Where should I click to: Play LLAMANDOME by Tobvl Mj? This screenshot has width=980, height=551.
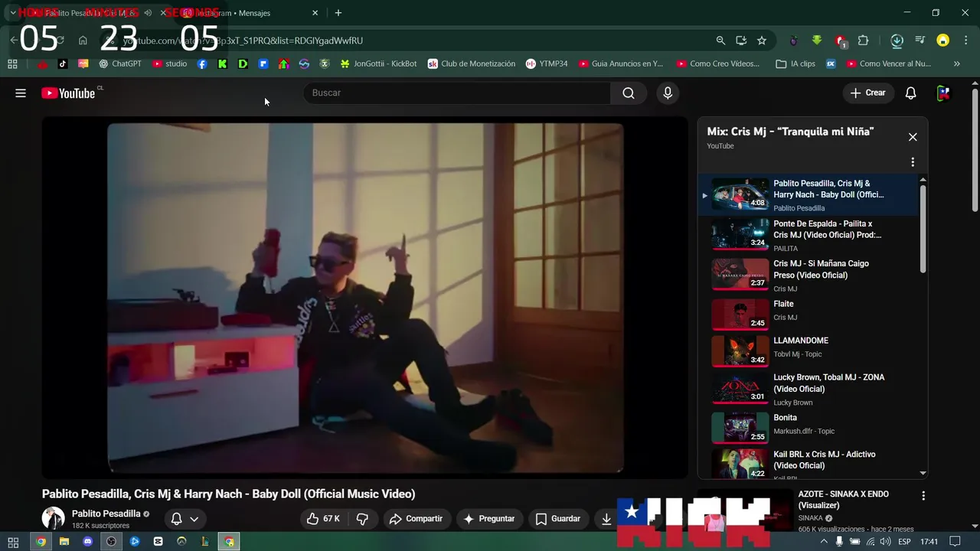[808, 350]
